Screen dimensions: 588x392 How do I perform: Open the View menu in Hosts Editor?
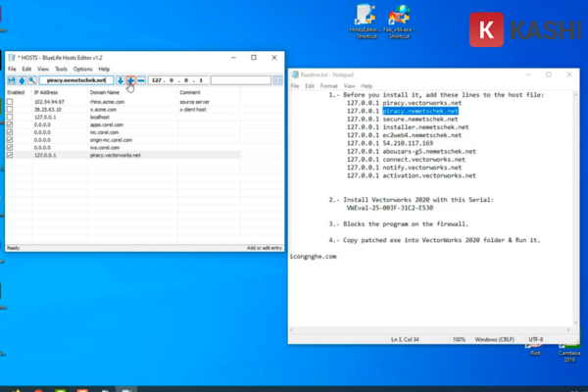point(43,69)
